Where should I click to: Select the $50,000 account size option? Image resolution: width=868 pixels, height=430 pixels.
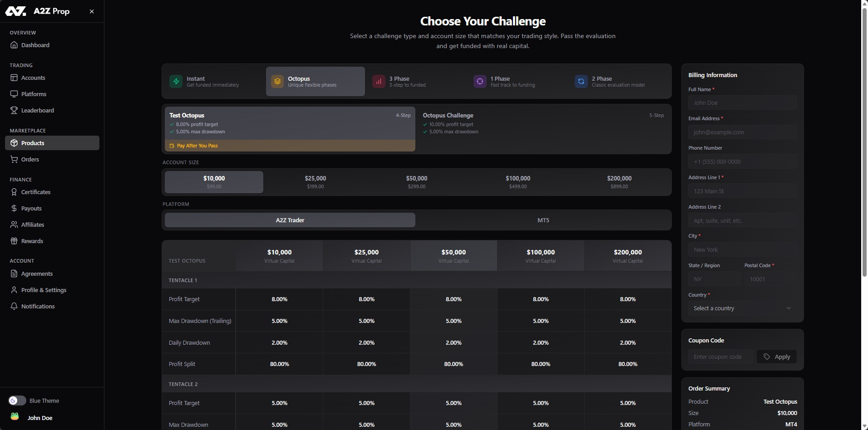416,182
